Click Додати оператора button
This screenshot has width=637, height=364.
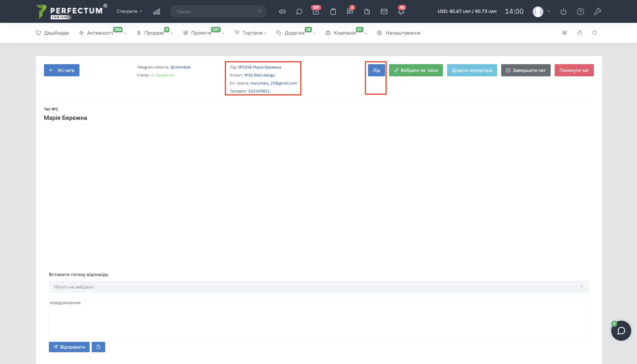[x=472, y=70]
